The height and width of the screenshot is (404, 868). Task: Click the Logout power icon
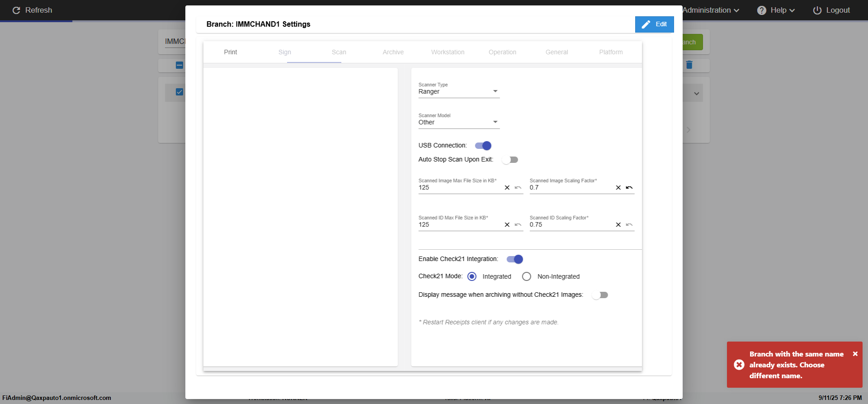click(x=817, y=10)
